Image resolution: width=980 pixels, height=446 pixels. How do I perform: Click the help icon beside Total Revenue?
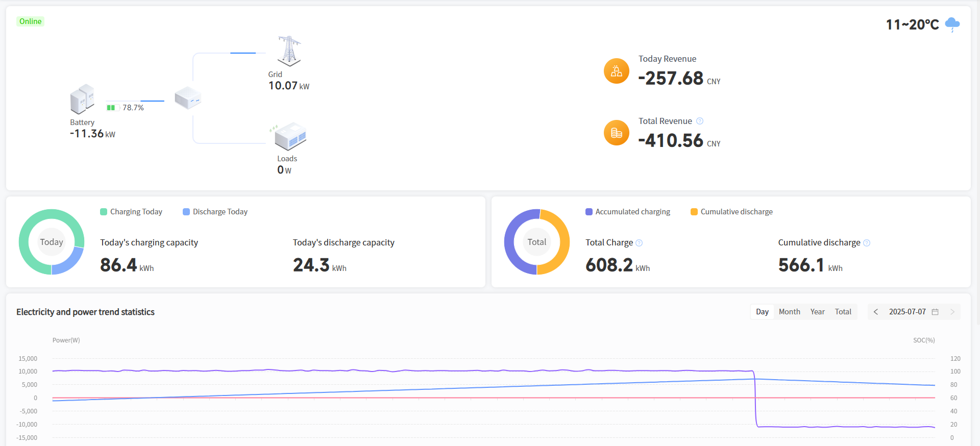tap(700, 121)
